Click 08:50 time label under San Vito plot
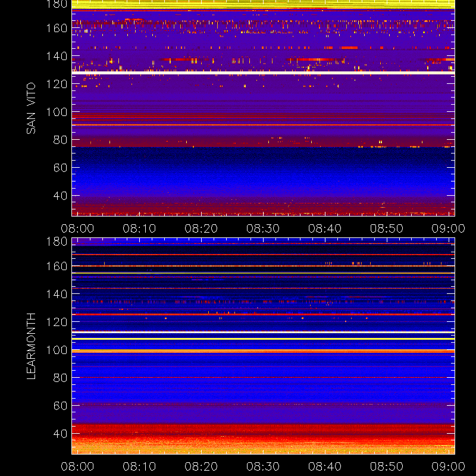This screenshot has width=476, height=476. click(386, 228)
